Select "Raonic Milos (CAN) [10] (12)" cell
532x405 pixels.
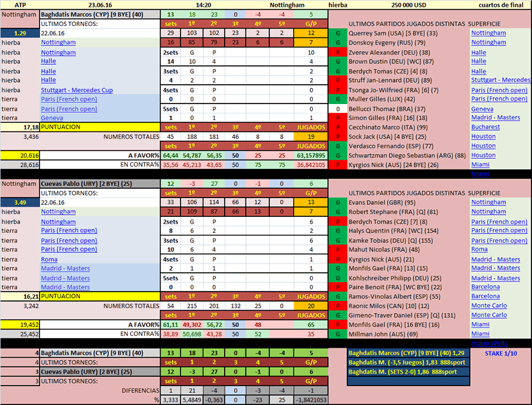(x=409, y=306)
